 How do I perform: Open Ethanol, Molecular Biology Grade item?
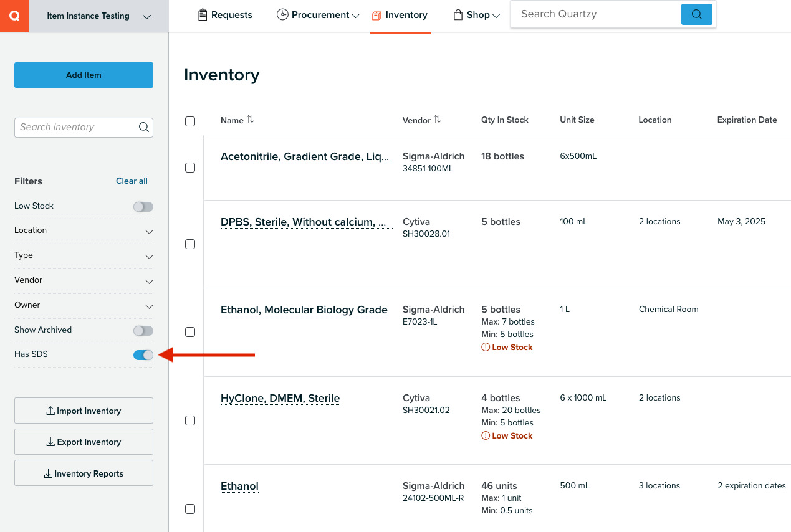coord(304,310)
